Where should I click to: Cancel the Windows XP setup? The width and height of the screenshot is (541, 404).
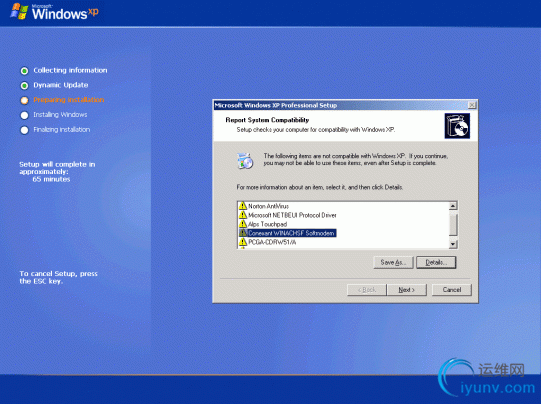pyautogui.click(x=452, y=290)
